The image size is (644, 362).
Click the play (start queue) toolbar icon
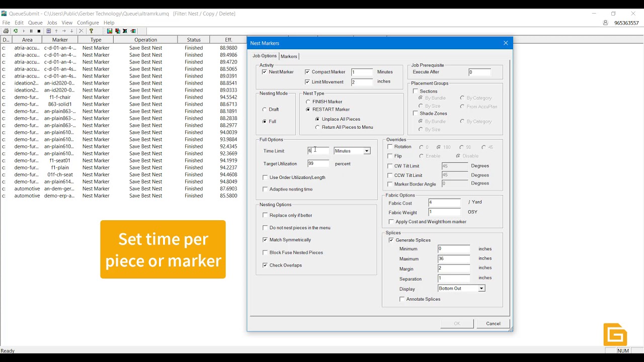point(24,31)
